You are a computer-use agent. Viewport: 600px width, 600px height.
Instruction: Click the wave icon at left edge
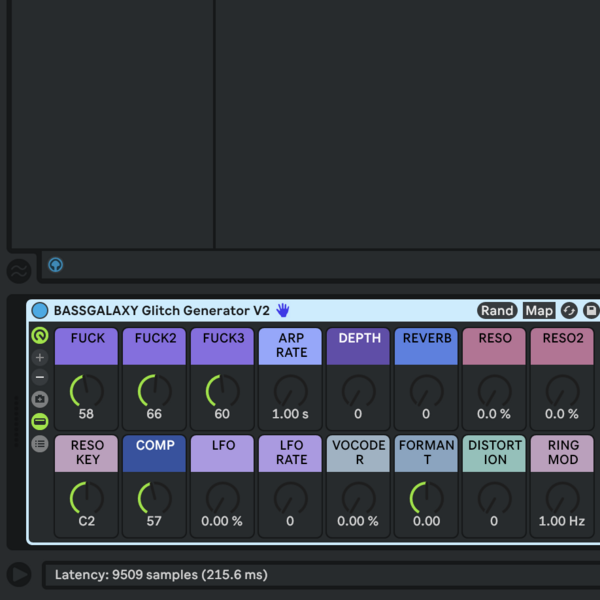(x=19, y=271)
